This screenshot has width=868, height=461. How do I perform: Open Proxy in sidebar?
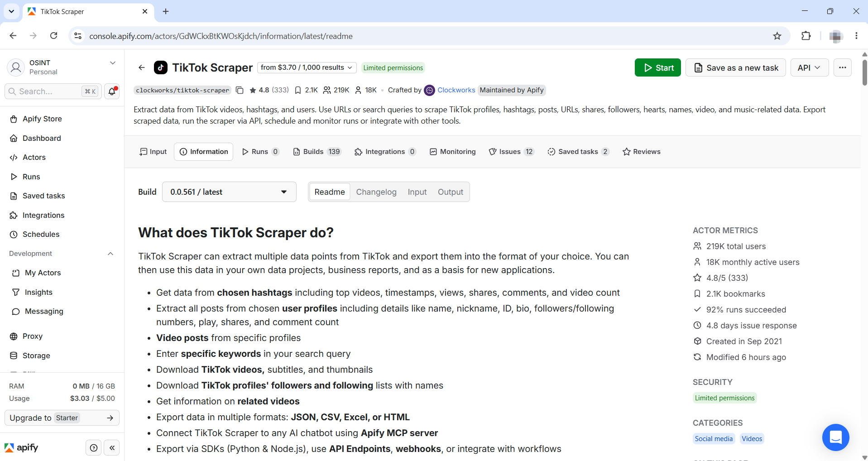[62, 336]
